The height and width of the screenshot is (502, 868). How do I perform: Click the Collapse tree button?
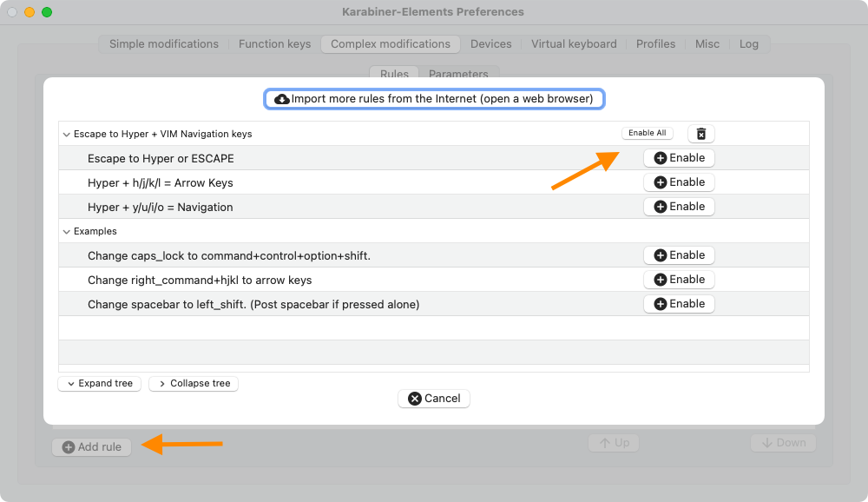(x=193, y=383)
